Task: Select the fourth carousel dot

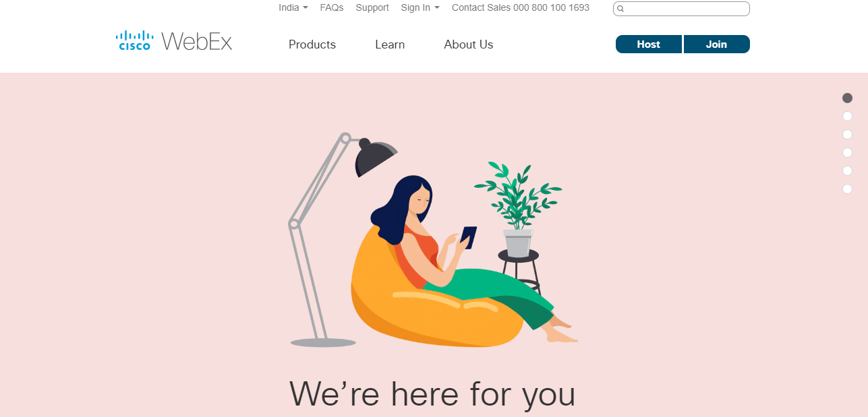Action: point(847,152)
